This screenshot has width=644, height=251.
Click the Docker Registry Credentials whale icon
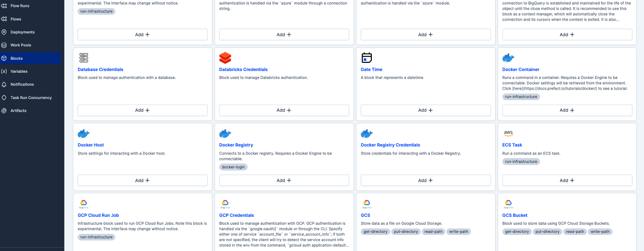click(x=367, y=133)
